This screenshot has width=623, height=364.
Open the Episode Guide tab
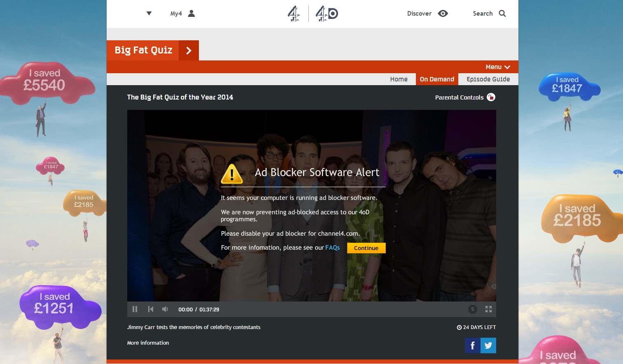coord(488,79)
